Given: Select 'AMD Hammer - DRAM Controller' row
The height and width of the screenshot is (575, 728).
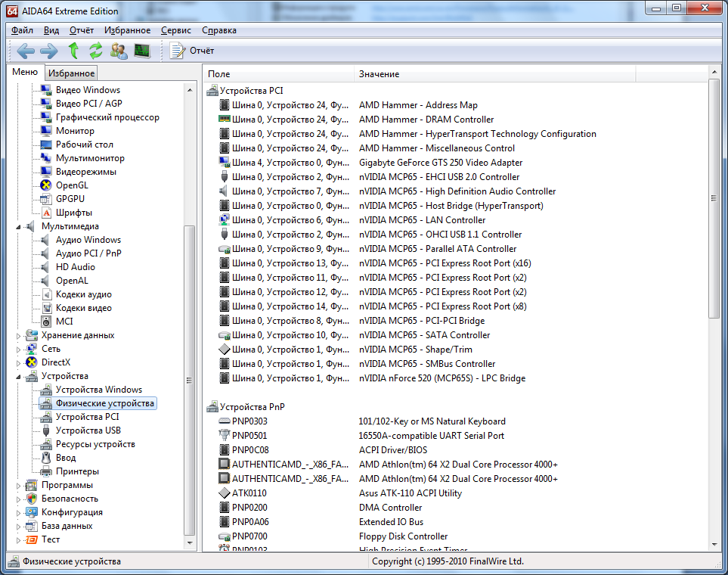Looking at the screenshot, I should (426, 120).
